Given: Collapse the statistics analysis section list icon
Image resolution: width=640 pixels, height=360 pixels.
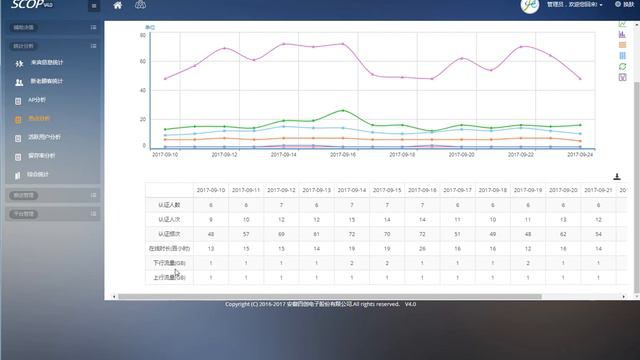Looking at the screenshot, I should coord(93,46).
